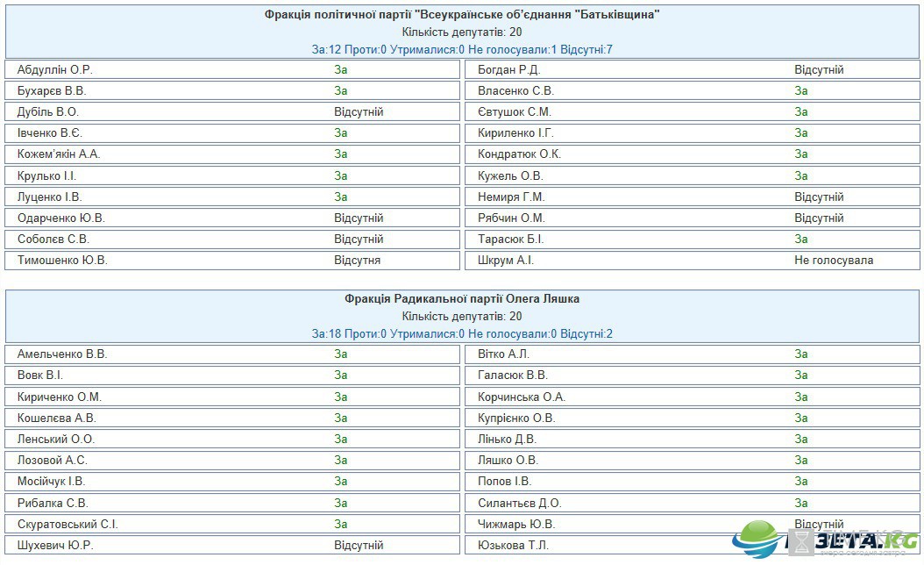
Task: Click the name Лозовой А.С.
Action: coord(53,461)
